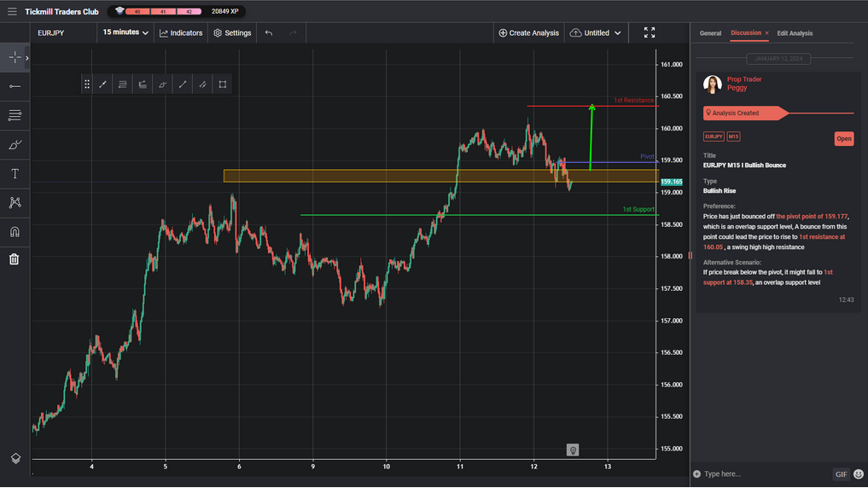Click the 20849 XP label

coord(224,11)
